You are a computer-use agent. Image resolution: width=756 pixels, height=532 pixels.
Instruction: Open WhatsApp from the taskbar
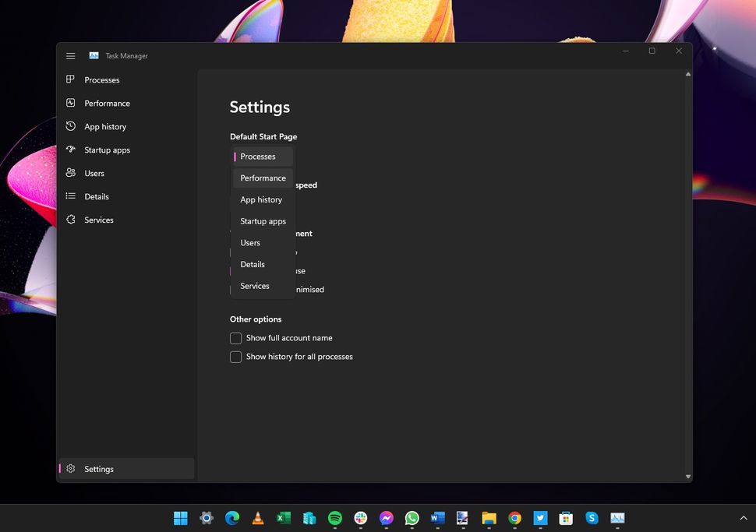coord(412,518)
